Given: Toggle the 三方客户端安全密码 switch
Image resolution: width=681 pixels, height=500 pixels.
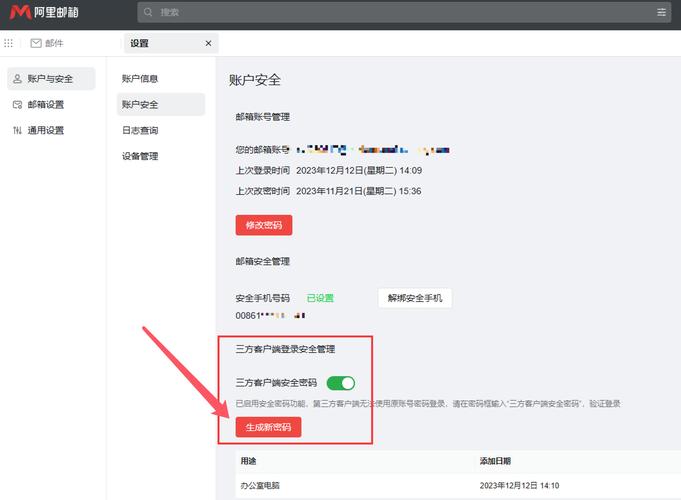Looking at the screenshot, I should [x=341, y=383].
